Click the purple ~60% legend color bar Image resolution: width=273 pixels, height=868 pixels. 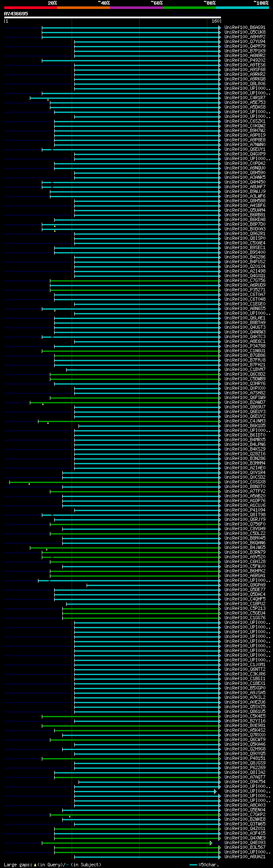(136, 8)
